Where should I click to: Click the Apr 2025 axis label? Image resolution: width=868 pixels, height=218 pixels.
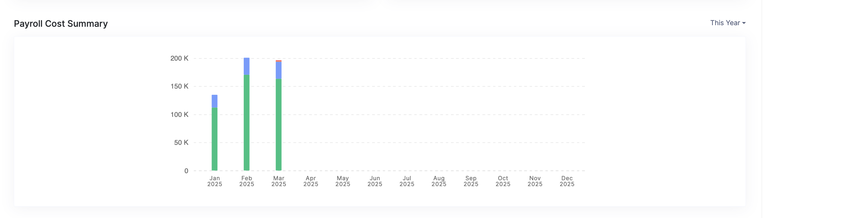click(311, 181)
